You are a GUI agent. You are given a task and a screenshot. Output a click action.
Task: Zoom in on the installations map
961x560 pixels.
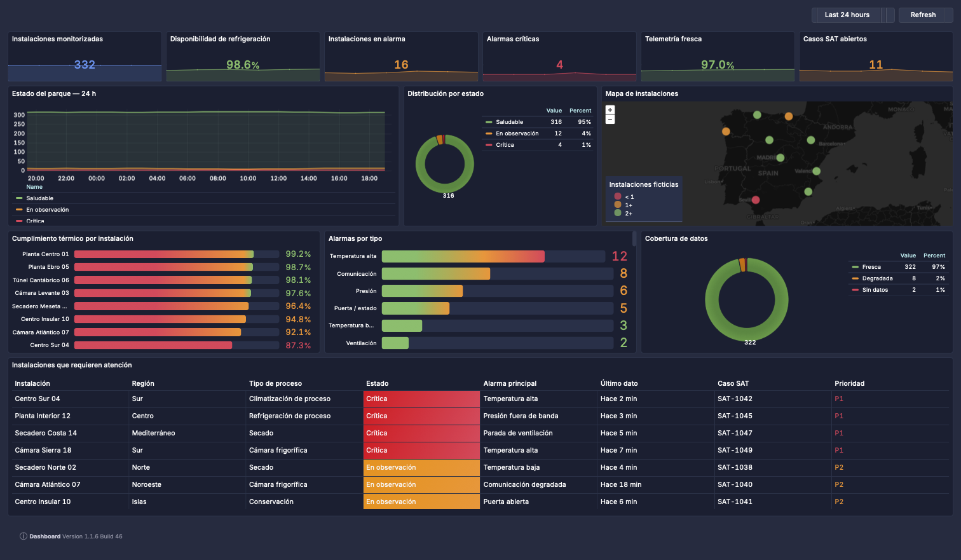coord(610,110)
